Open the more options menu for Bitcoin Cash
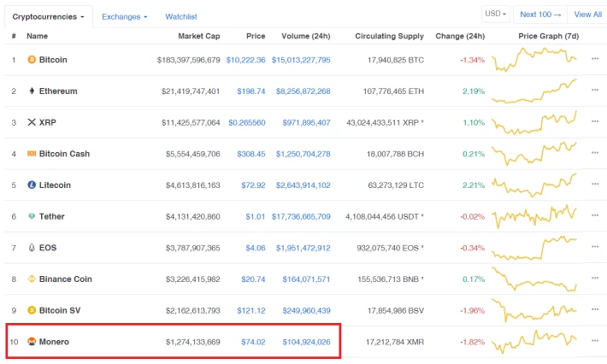The image size is (607, 364). (595, 153)
